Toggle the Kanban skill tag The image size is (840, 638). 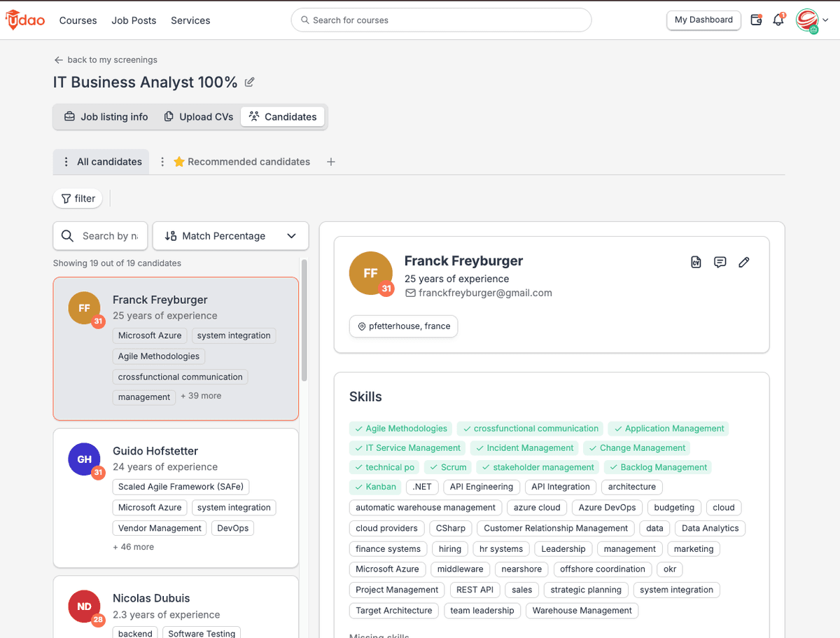tap(374, 487)
